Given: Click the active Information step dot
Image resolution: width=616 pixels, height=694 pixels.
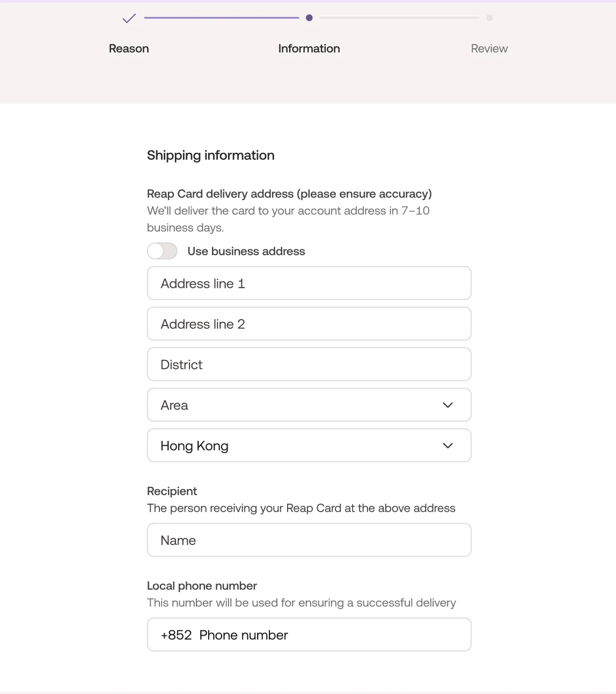Looking at the screenshot, I should (x=309, y=18).
